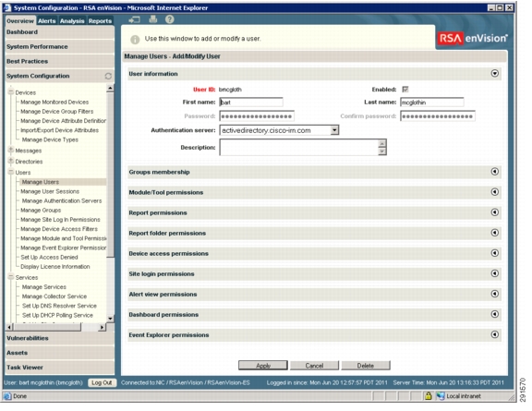
Task: Expand the Groups membership section
Action: click(x=495, y=172)
